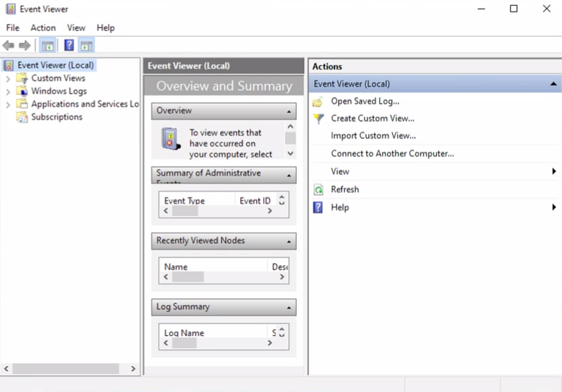The height and width of the screenshot is (392, 562).
Task: Open the View menu in menu bar
Action: pos(76,28)
